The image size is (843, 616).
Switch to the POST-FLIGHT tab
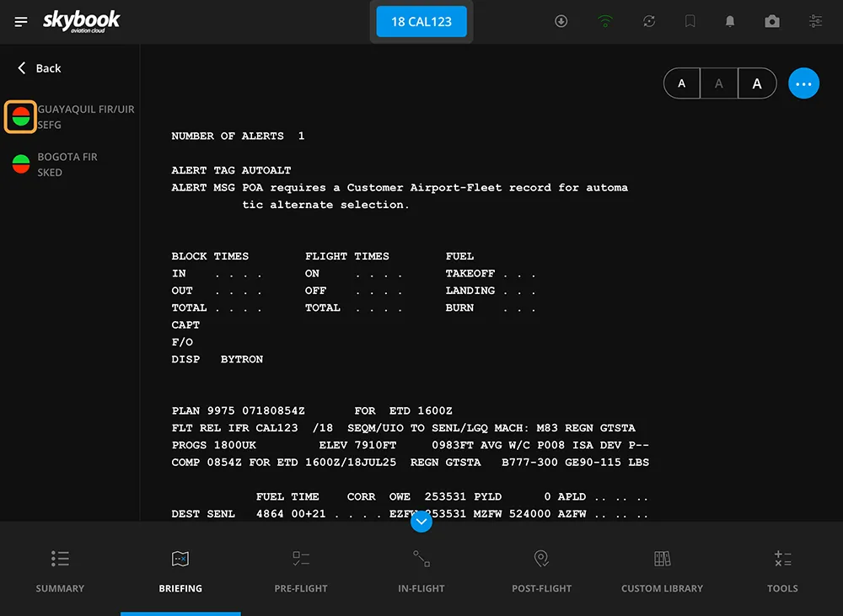point(542,570)
